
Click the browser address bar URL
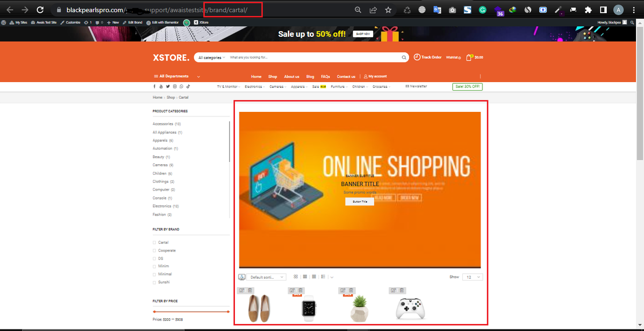(157, 10)
